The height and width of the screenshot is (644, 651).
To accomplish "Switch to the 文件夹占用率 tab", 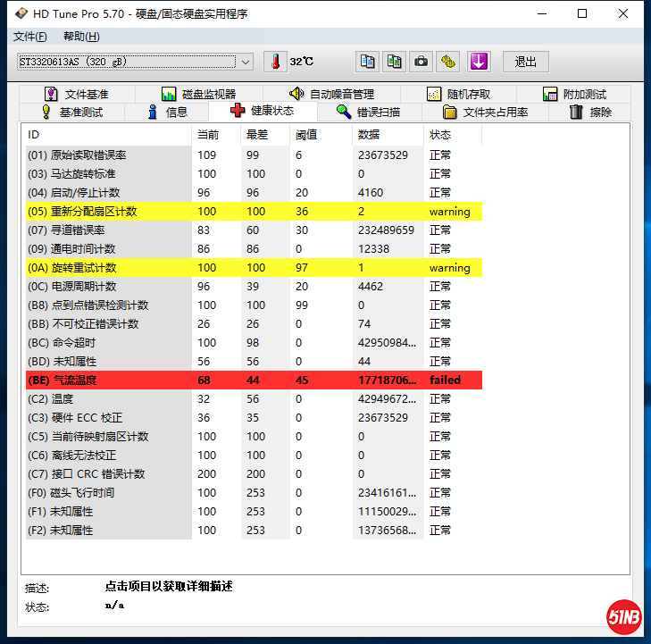I will click(485, 113).
